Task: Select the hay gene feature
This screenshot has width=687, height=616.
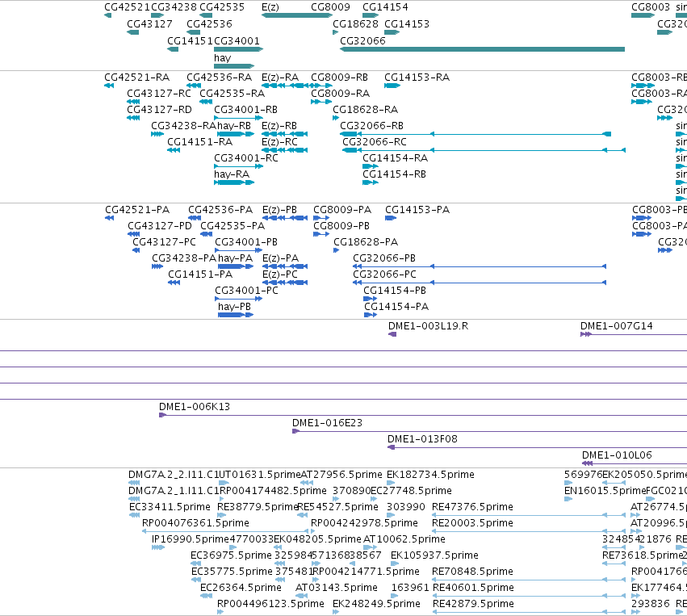Action: click(234, 66)
